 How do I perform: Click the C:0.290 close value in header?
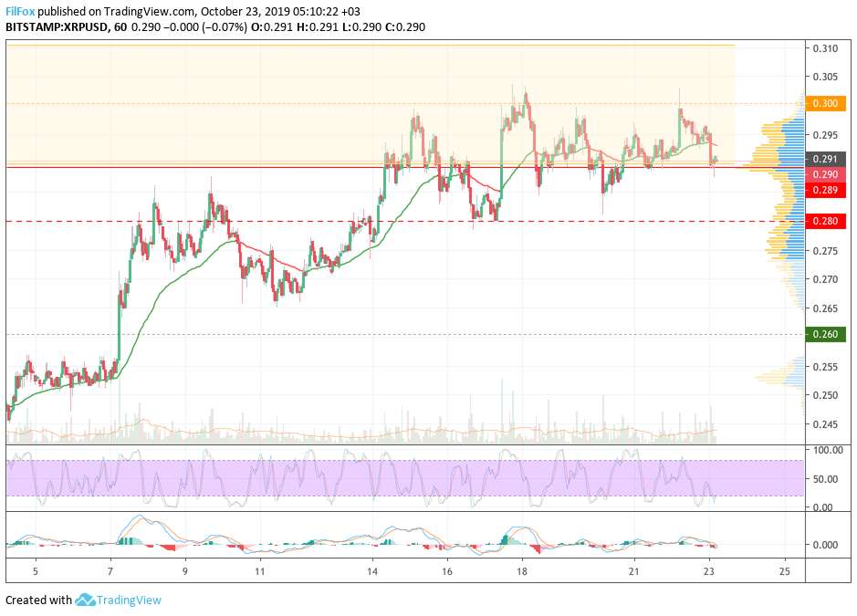[x=405, y=26]
